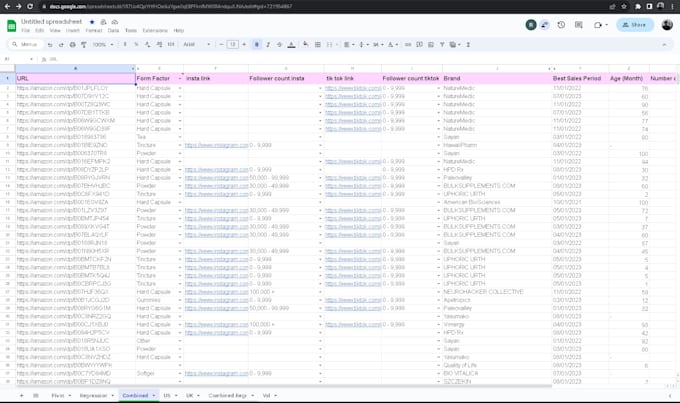Check the cloud document status icon
Image resolution: width=680 pixels, height=403 pixels.
point(114,22)
